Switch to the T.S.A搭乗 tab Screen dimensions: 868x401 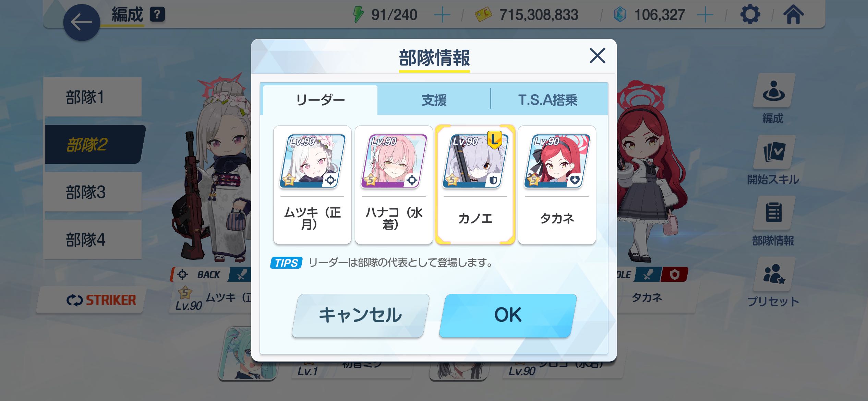(x=548, y=100)
